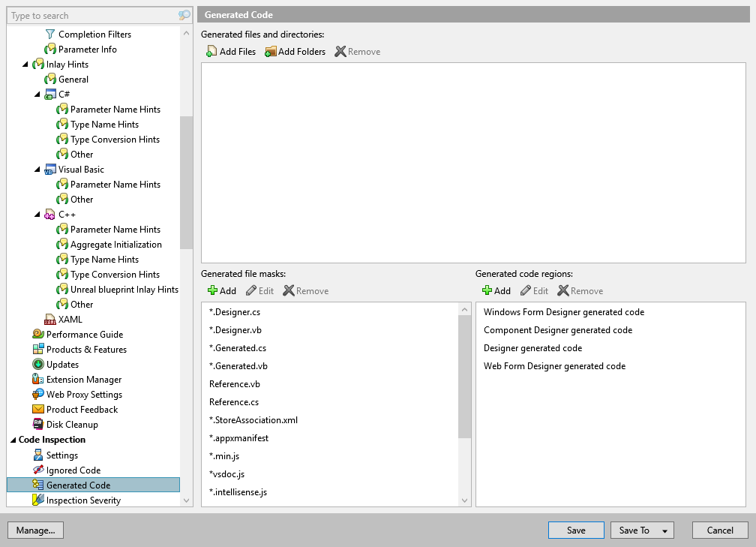Click the Manage... button

tap(35, 530)
